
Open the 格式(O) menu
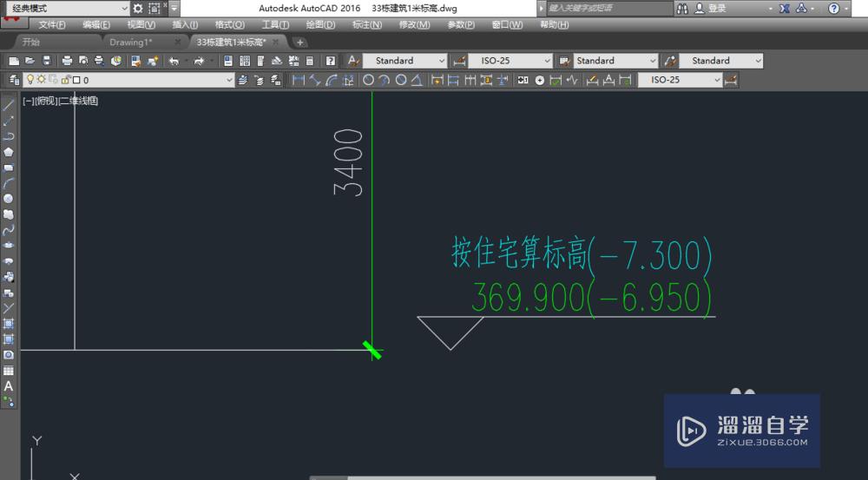click(x=230, y=25)
